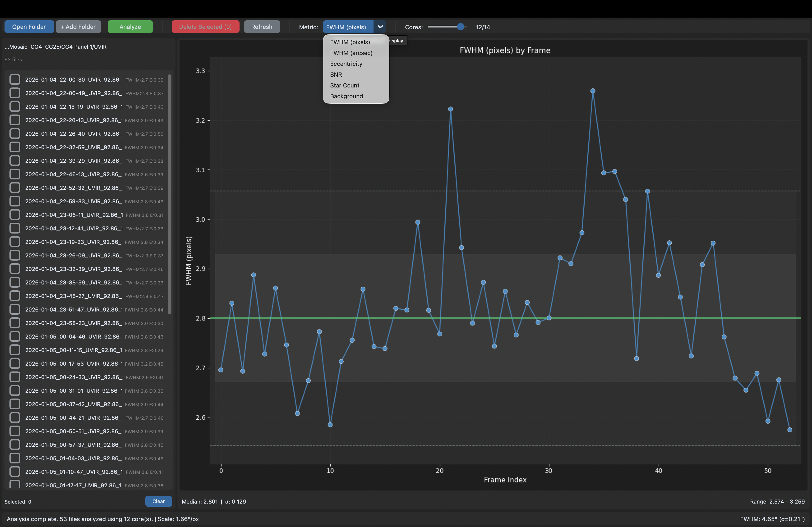This screenshot has height=527, width=812.
Task: Select Eccentricity from the metric menu
Action: (346, 64)
